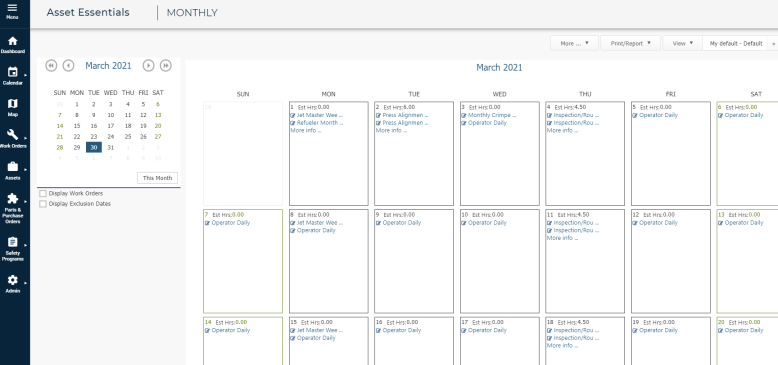The width and height of the screenshot is (778, 365).
Task: Open Operator Daily entry on March 17
Action: point(487,330)
